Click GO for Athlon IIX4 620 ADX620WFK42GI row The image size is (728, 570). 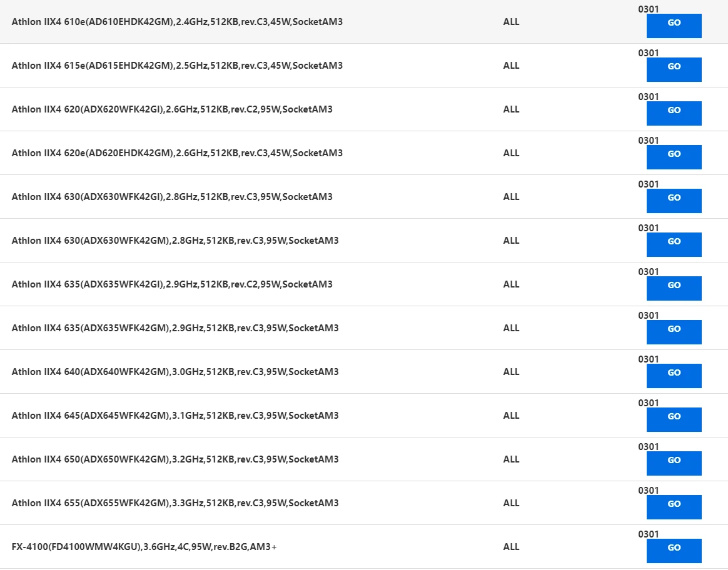point(674,113)
